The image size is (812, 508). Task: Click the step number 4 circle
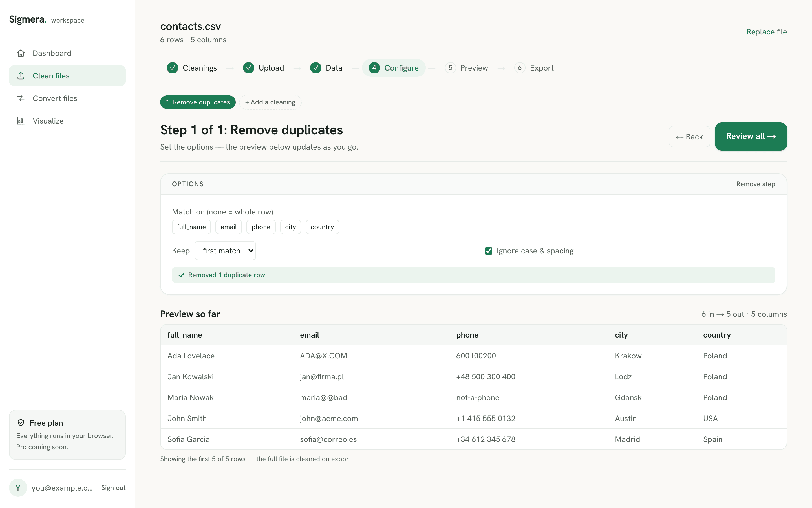[x=374, y=68]
